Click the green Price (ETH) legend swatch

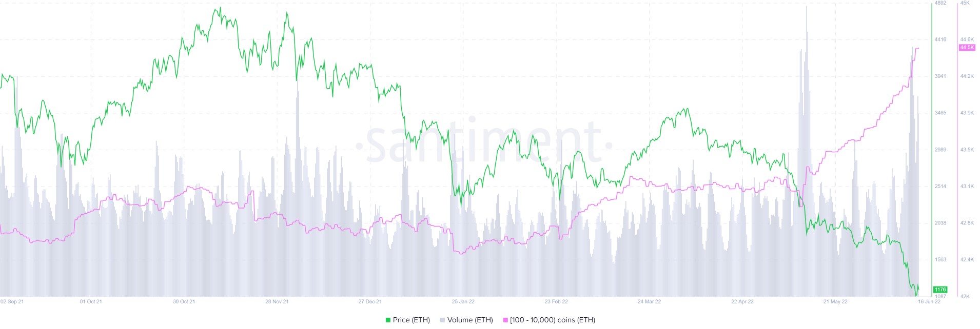(388, 320)
